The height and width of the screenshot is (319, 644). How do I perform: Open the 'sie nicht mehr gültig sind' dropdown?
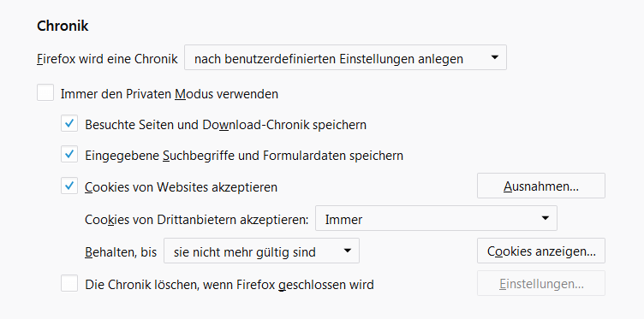click(x=261, y=251)
